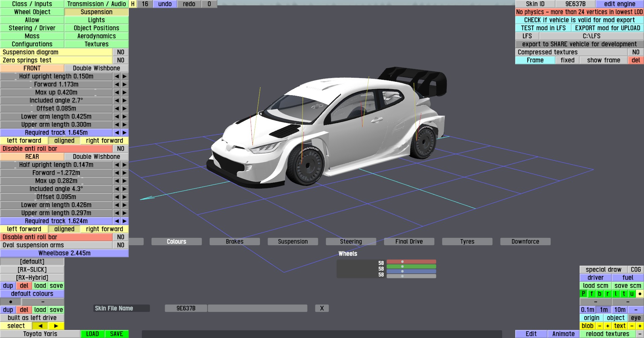Select the Textures tab
The width and height of the screenshot is (644, 338).
(96, 44)
